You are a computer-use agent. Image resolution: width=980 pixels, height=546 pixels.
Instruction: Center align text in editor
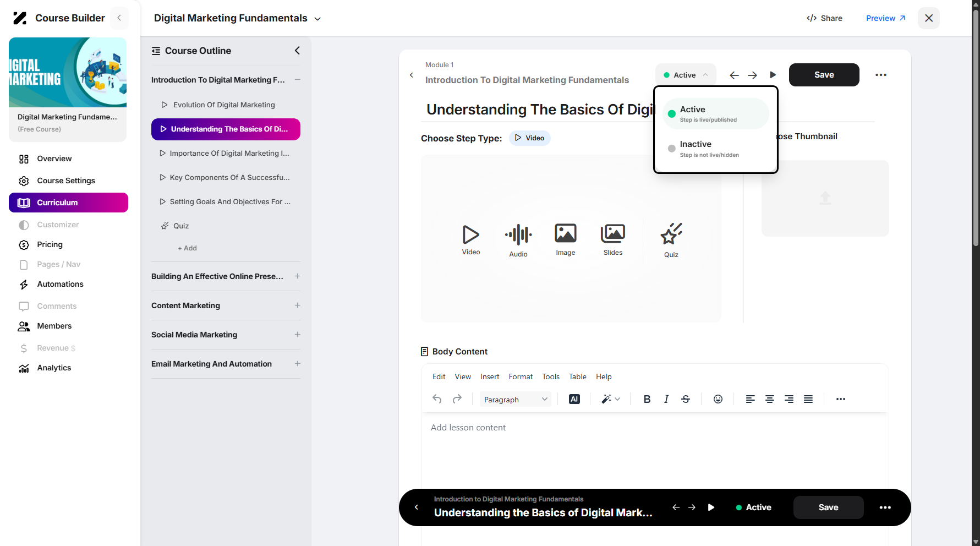pyautogui.click(x=770, y=399)
